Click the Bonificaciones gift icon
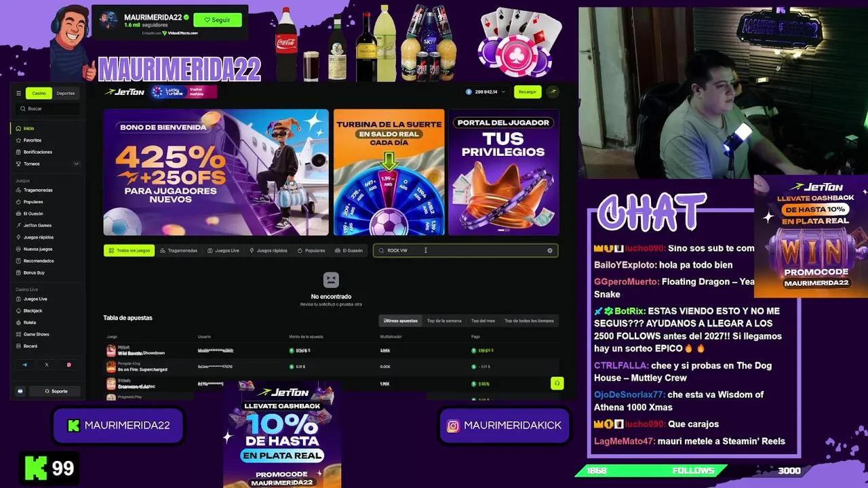The height and width of the screenshot is (488, 868). click(18, 152)
